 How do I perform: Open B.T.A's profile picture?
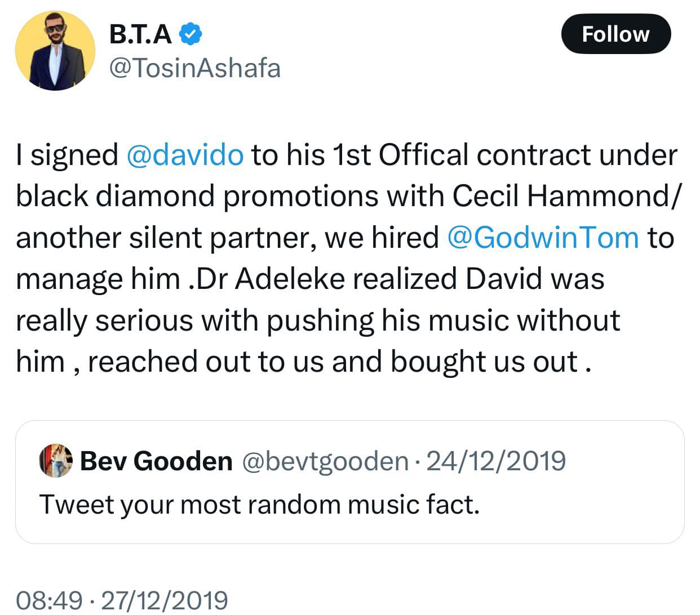pos(55,51)
